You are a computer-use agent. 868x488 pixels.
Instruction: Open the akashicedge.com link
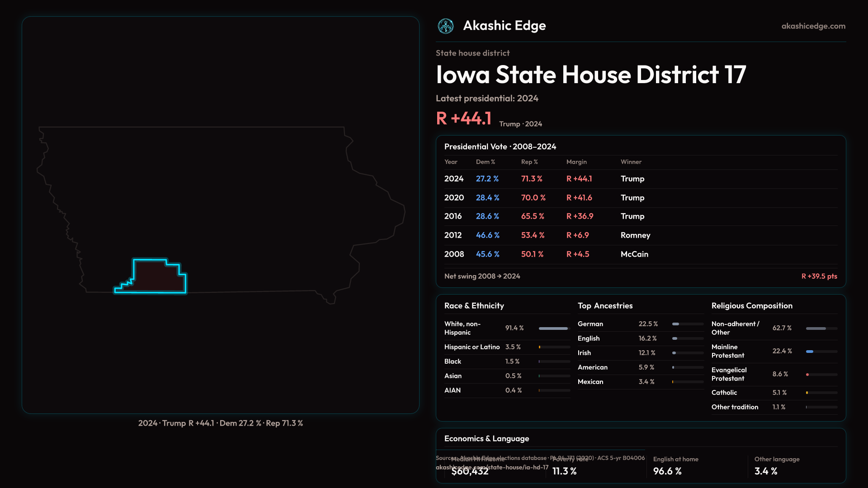[813, 26]
